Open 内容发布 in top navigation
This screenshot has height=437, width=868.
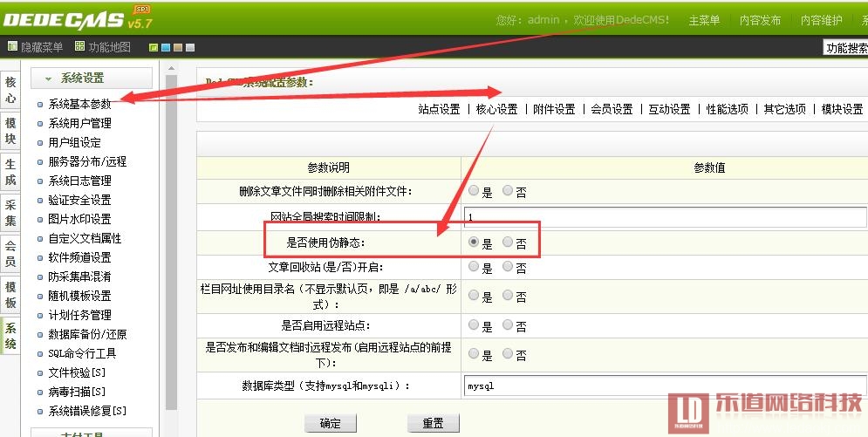tap(760, 20)
